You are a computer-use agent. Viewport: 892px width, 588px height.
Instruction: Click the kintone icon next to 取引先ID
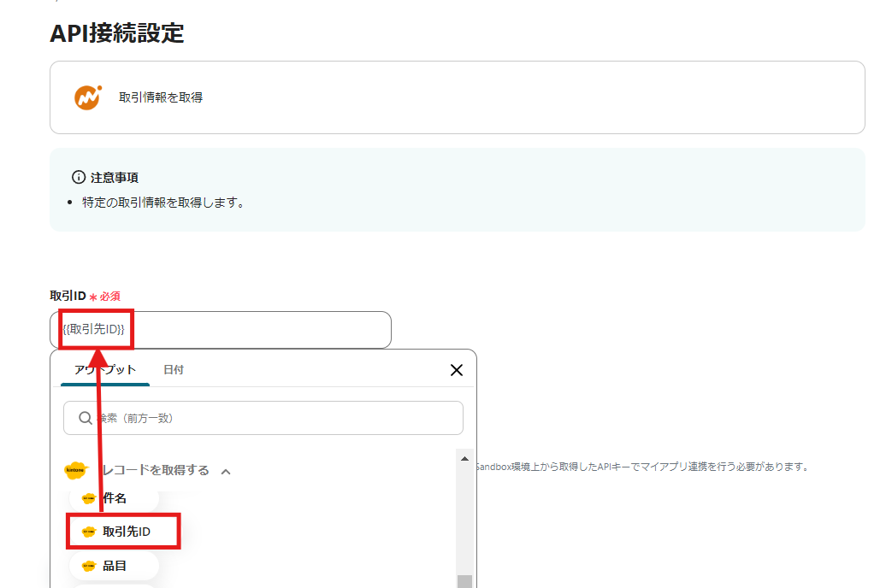[90, 532]
